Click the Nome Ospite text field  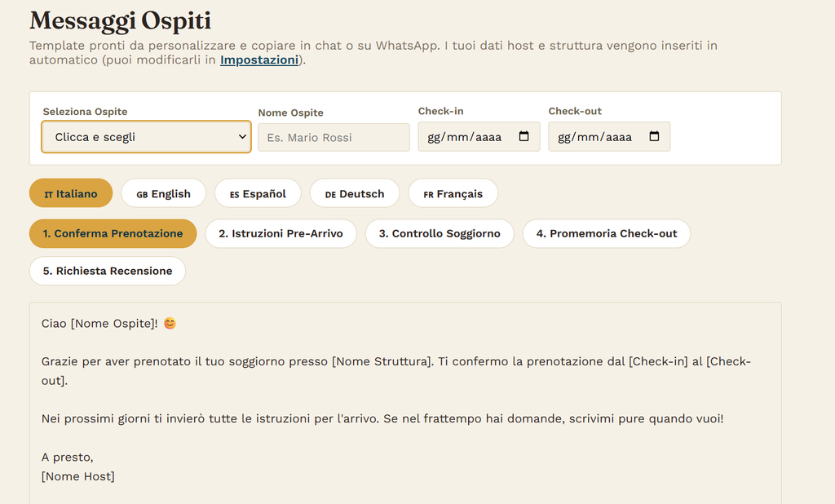click(x=334, y=138)
